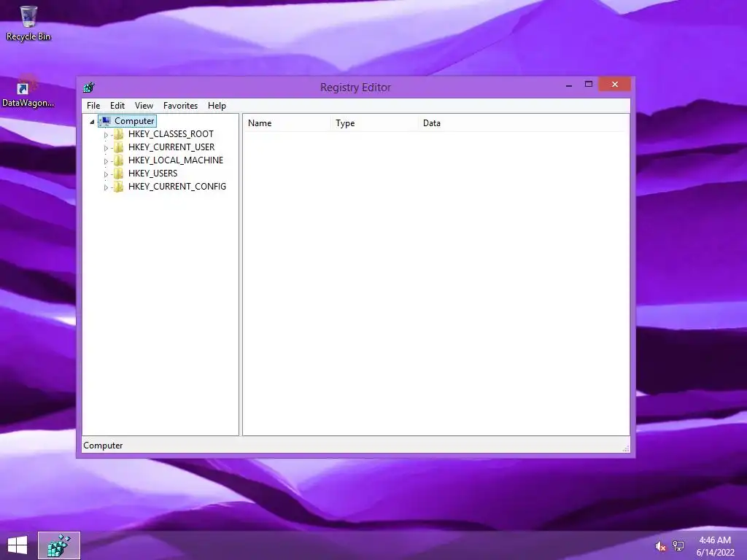Click the HKEY_LOCAL_MACHINE folder icon
Image resolution: width=747 pixels, height=560 pixels.
119,160
